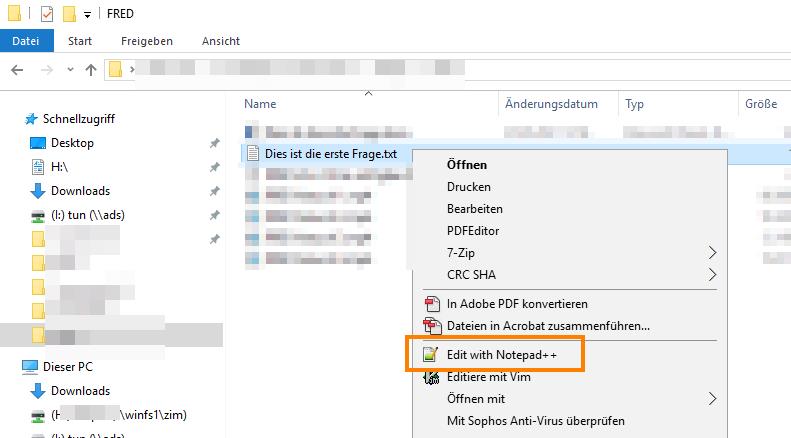
Task: Click the pin icon next to Desktop
Action: click(215, 143)
